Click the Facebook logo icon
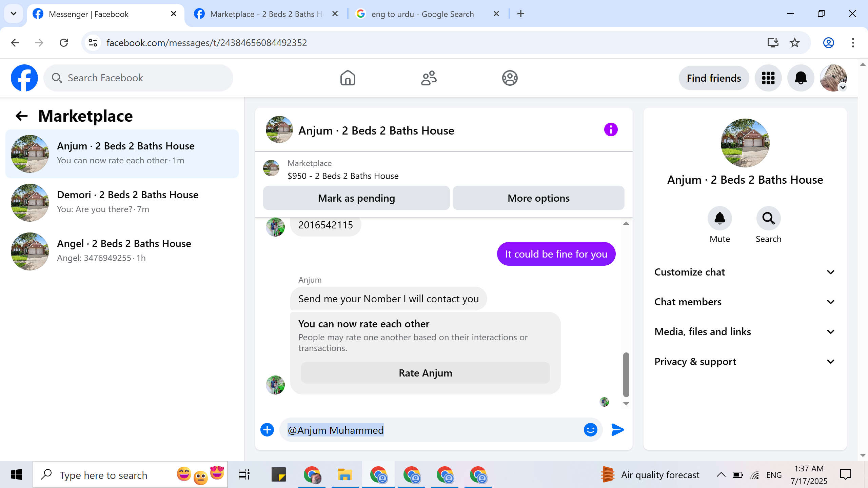Screen dimensions: 868x488 24,78
